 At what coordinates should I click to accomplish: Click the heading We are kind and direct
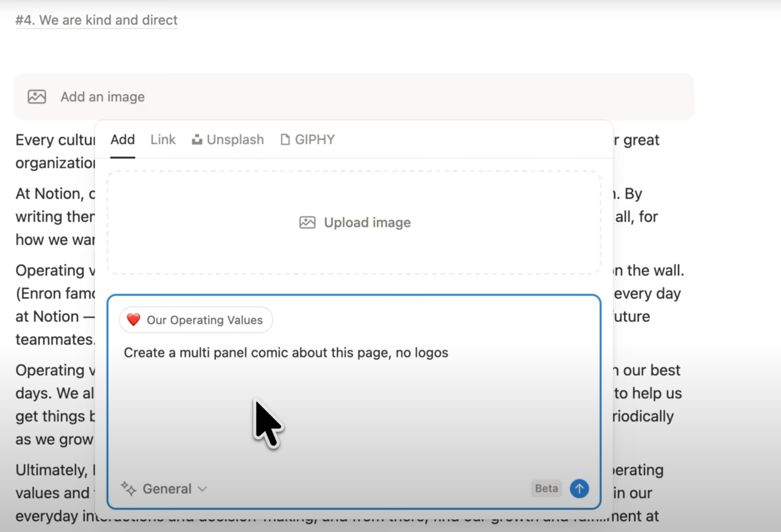[97, 19]
